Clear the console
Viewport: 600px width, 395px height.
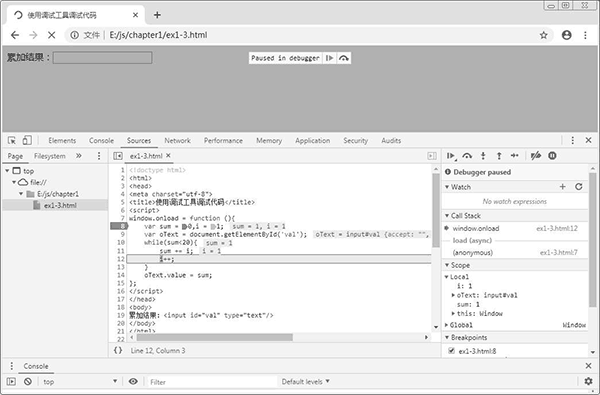click(x=28, y=382)
